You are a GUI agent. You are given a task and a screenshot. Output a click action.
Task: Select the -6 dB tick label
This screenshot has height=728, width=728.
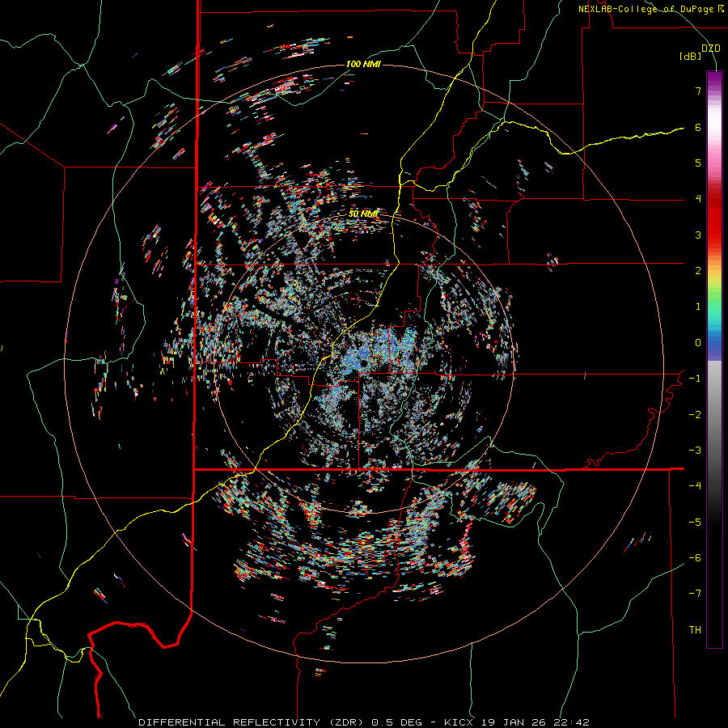[695, 558]
